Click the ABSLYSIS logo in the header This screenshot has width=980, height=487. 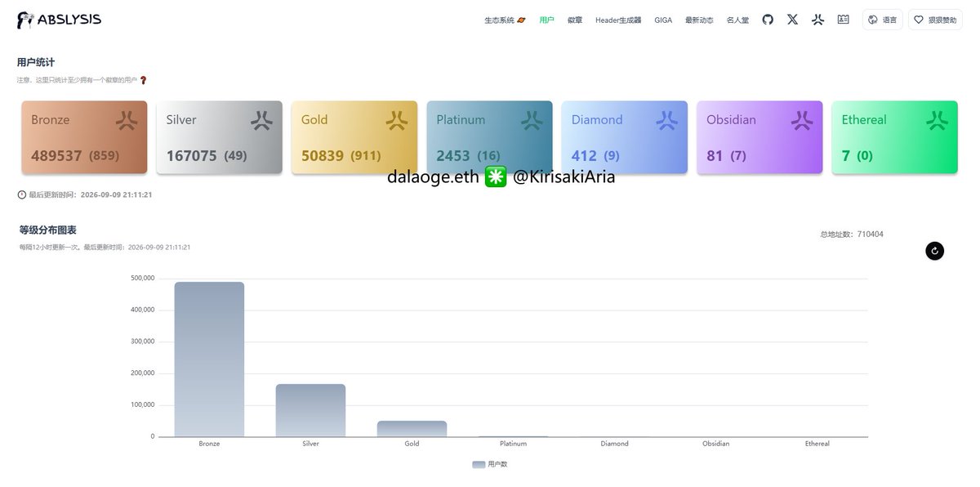pyautogui.click(x=60, y=20)
